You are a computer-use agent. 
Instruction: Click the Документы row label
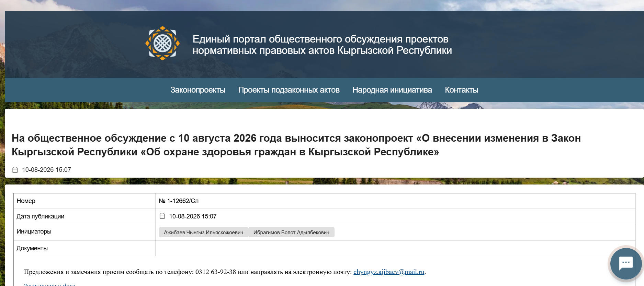tap(32, 248)
